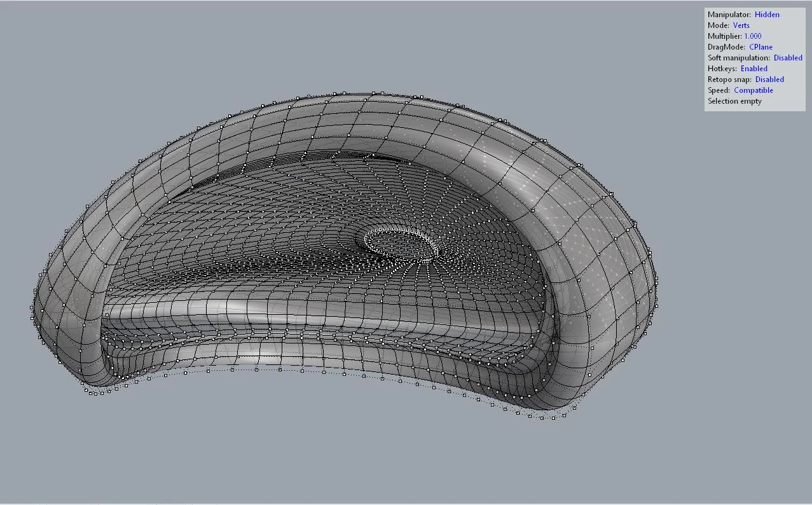
Task: Click the 'Soft manipulation:' label
Action: point(739,58)
